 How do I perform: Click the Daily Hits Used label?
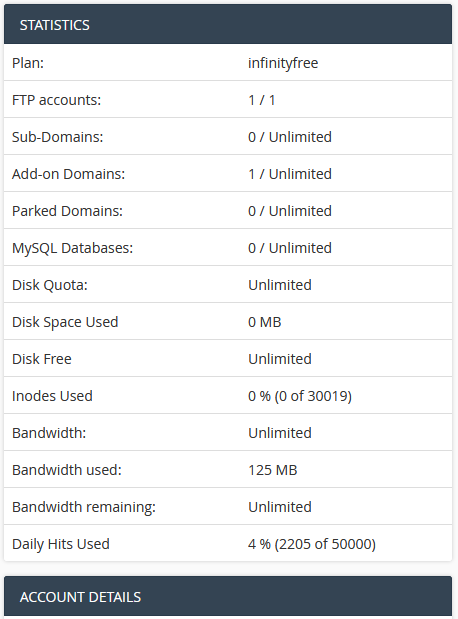coord(61,544)
